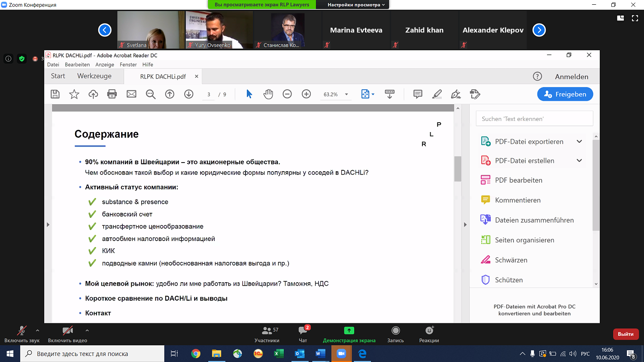Click the red Выйти leave button
This screenshot has height=362, width=644.
pyautogui.click(x=626, y=334)
